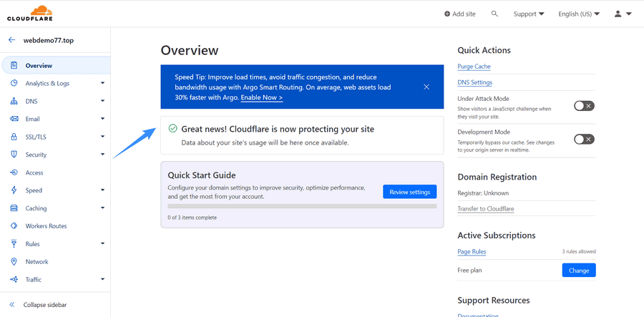Click the Network location pin icon

click(x=14, y=262)
